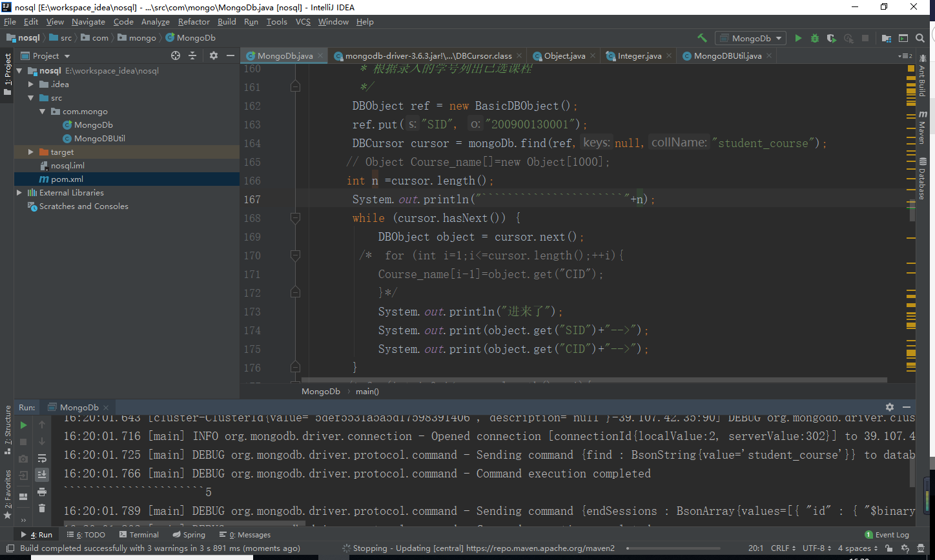Click the locate/scroll-from-source target icon in Project panel

click(x=175, y=55)
